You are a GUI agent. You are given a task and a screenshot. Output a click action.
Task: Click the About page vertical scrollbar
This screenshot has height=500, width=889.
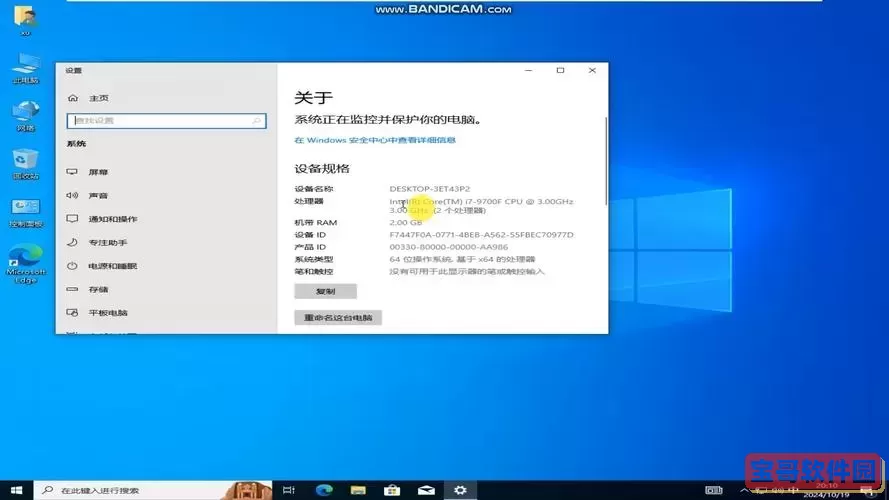[606, 161]
